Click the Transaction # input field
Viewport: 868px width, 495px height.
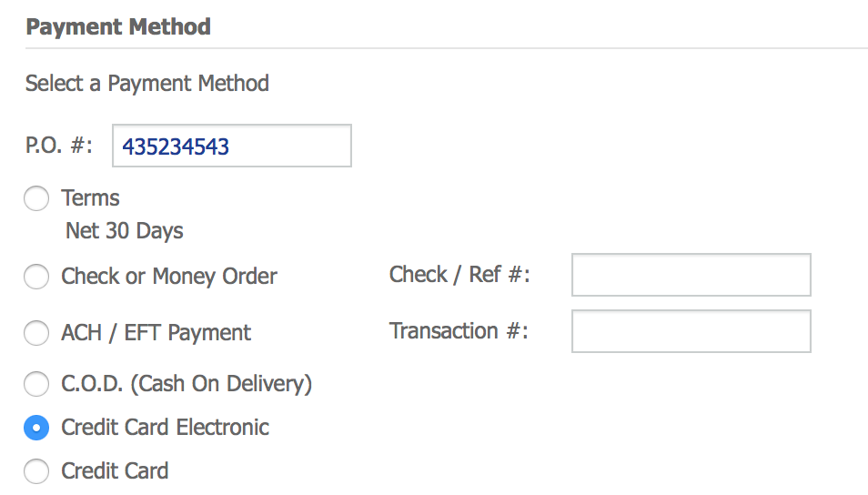(x=691, y=331)
